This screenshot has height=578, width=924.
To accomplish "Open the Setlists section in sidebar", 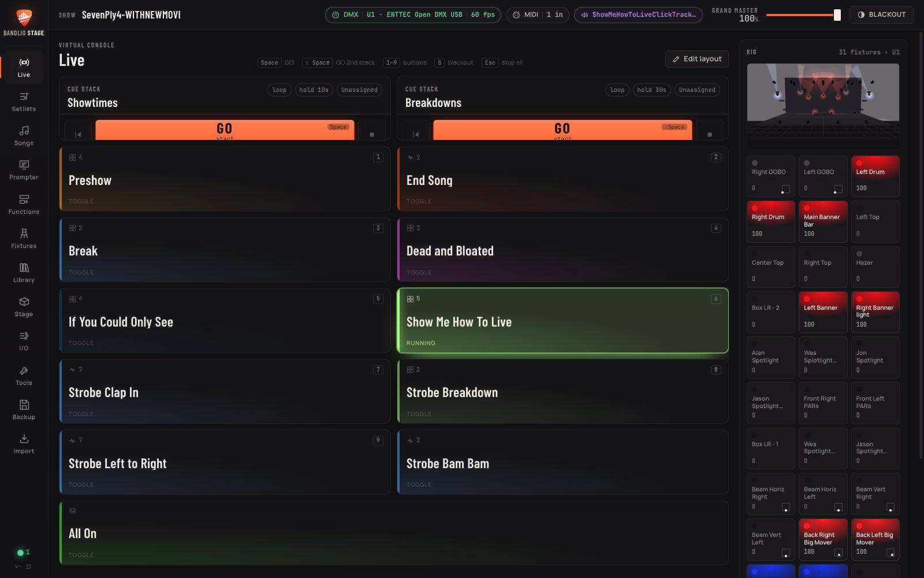I will coord(24,102).
